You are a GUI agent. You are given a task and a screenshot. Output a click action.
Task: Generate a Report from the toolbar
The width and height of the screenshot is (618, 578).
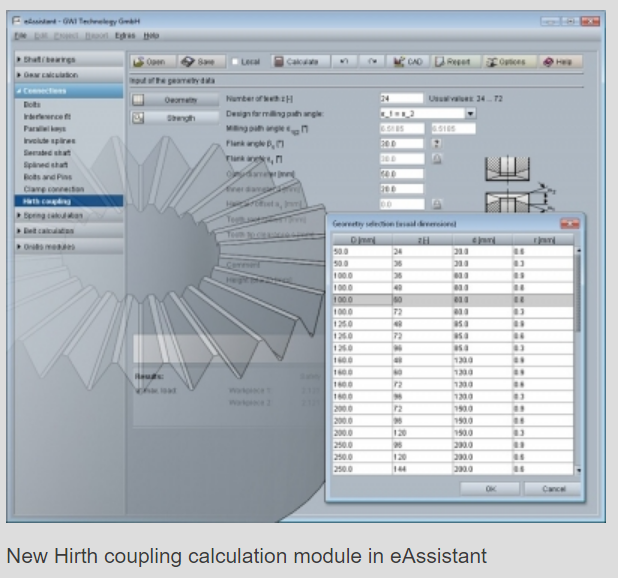click(453, 61)
